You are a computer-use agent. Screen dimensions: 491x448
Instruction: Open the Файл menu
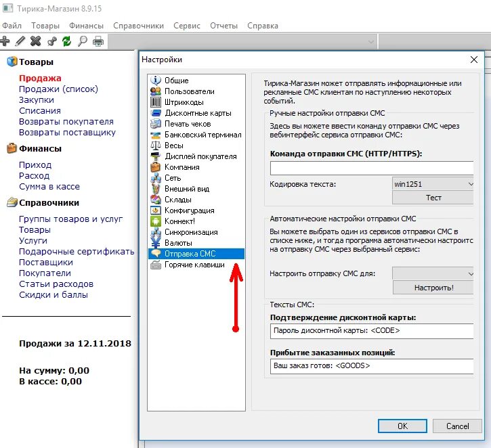tap(12, 26)
